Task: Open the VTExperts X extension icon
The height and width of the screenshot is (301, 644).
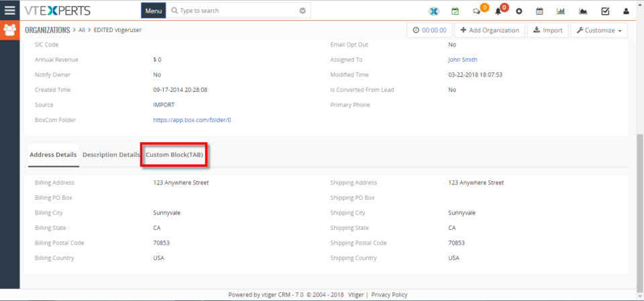Action: pyautogui.click(x=434, y=11)
